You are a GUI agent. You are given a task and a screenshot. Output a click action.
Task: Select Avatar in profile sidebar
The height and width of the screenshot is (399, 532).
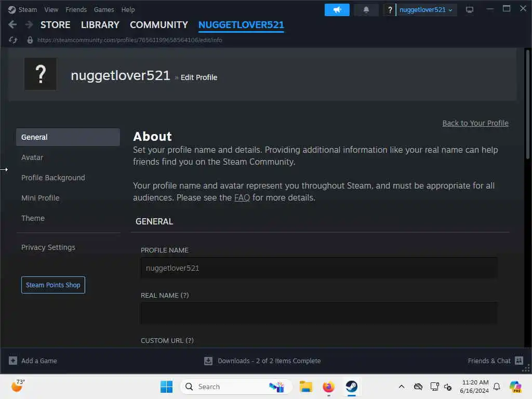(68, 157)
